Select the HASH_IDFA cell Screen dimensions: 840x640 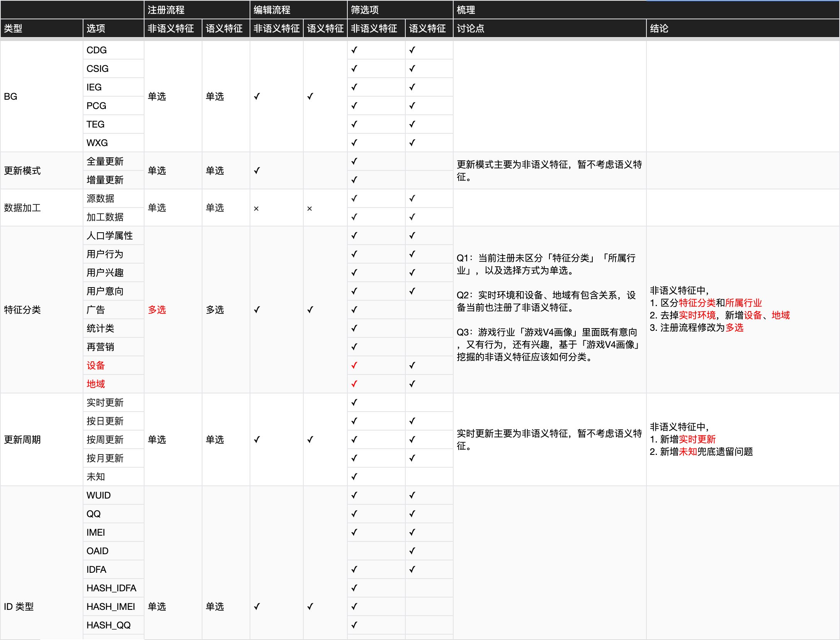(x=114, y=588)
